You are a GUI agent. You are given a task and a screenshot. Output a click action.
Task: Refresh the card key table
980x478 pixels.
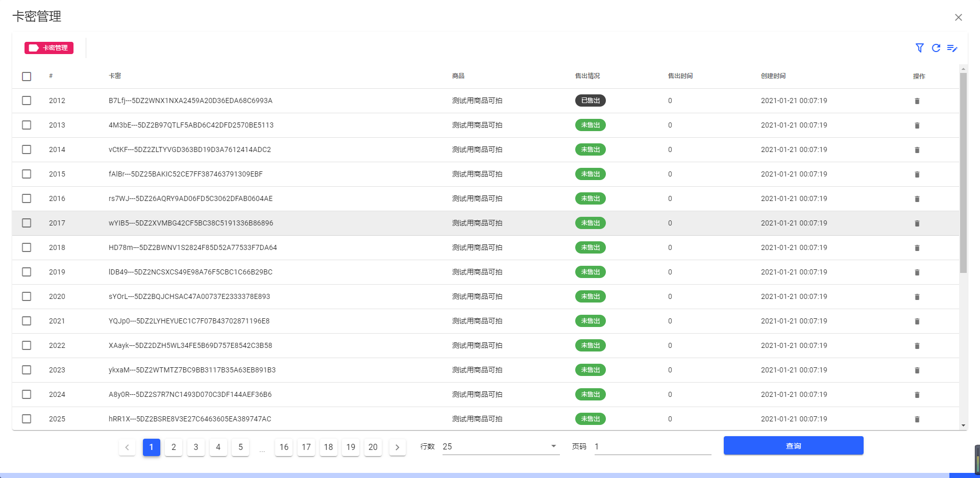pyautogui.click(x=936, y=48)
